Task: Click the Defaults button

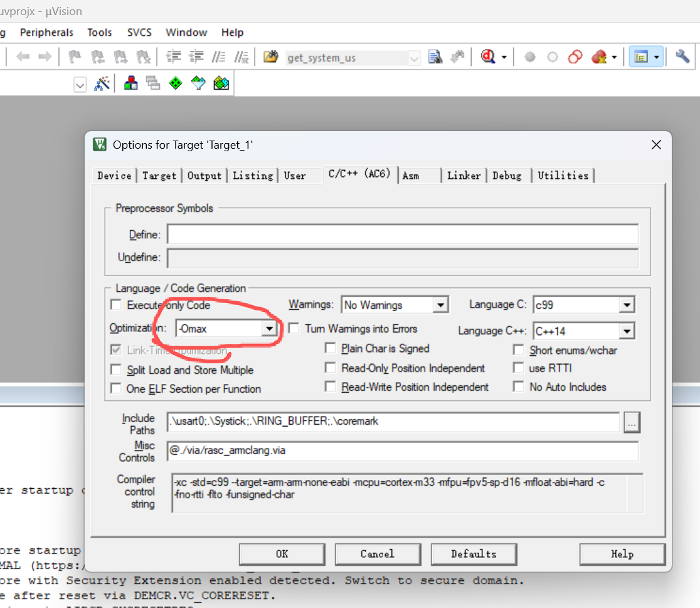Action: click(x=474, y=554)
